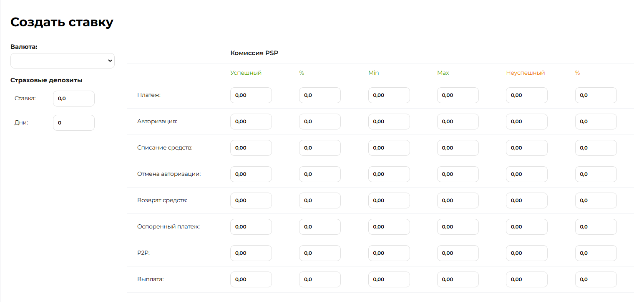Click the Платеж Неуспешный field
644x302 pixels.
pyautogui.click(x=526, y=95)
